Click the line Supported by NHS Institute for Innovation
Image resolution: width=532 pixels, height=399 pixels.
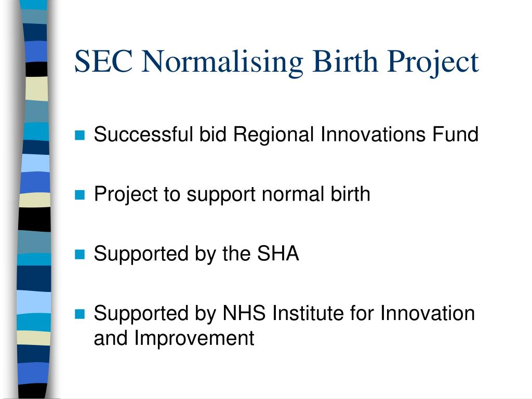tap(284, 313)
